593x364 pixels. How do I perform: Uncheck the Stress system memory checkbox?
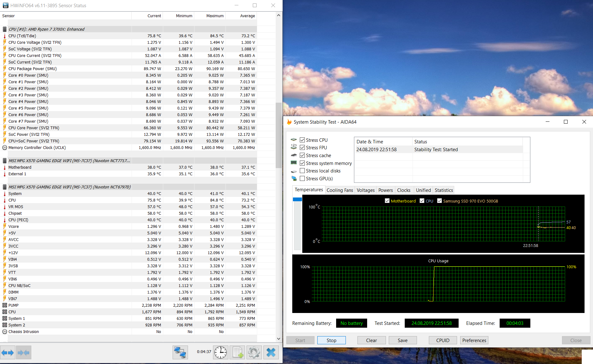click(x=302, y=163)
